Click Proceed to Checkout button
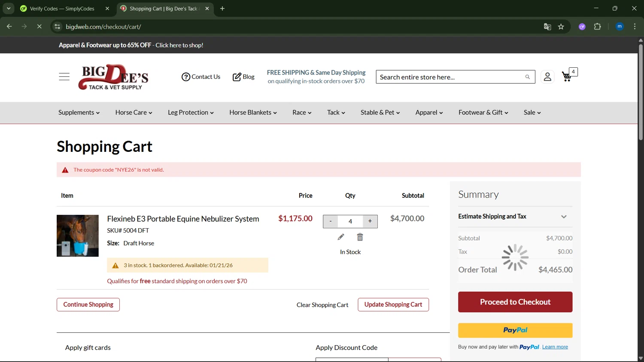Screen dimensions: 644x362 [515, 302]
